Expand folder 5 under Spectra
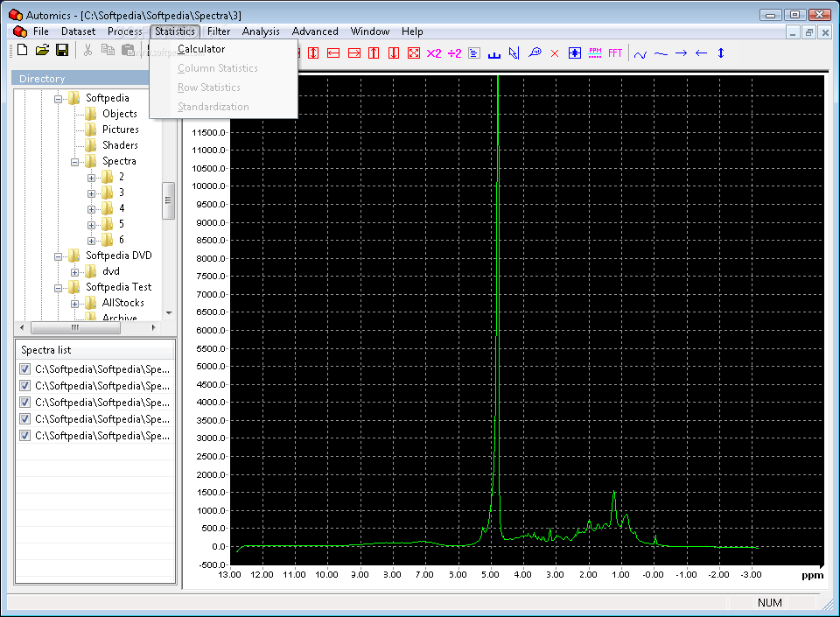The image size is (840, 617). click(91, 226)
